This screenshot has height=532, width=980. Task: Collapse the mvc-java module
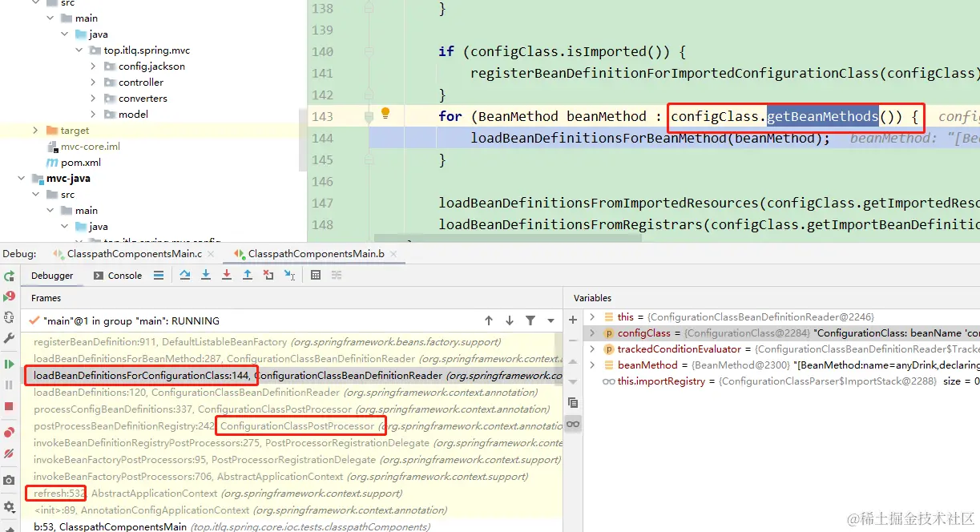[x=21, y=179]
